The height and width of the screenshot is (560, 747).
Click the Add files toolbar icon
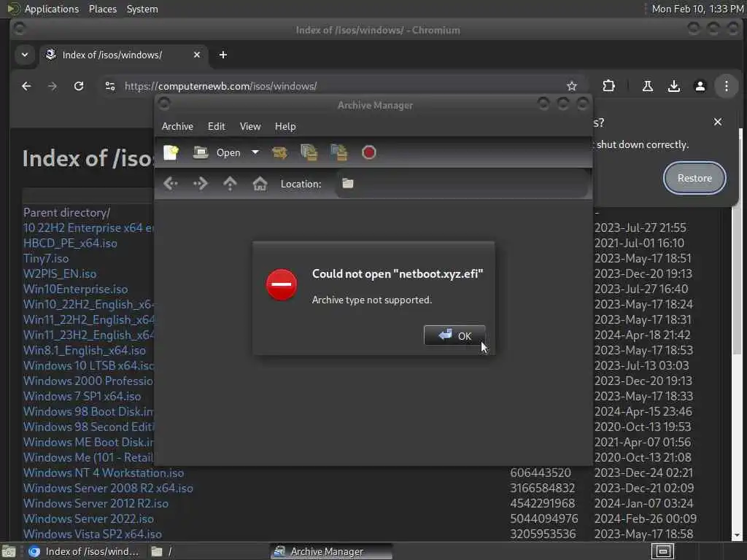click(309, 152)
